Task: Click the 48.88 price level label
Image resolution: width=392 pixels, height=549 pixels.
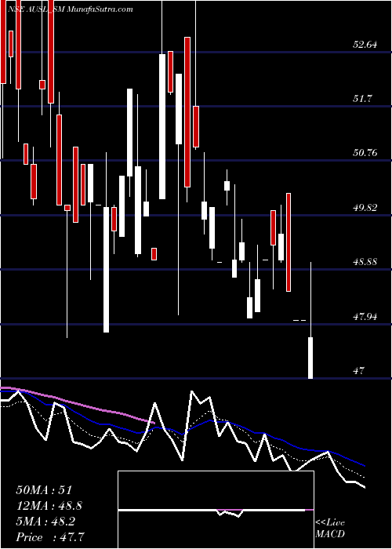Action: 365,262
